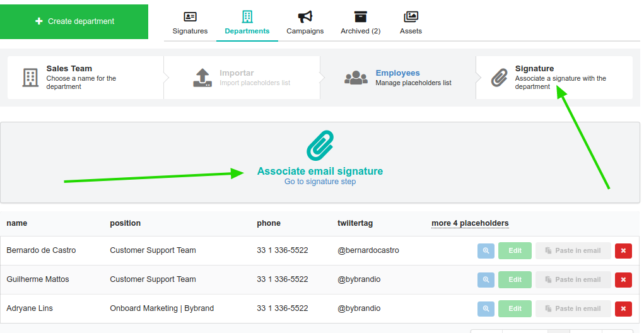Screen dimensions: 644x333
Task: Delete the Guilherme Mattos row
Action: [x=623, y=280]
